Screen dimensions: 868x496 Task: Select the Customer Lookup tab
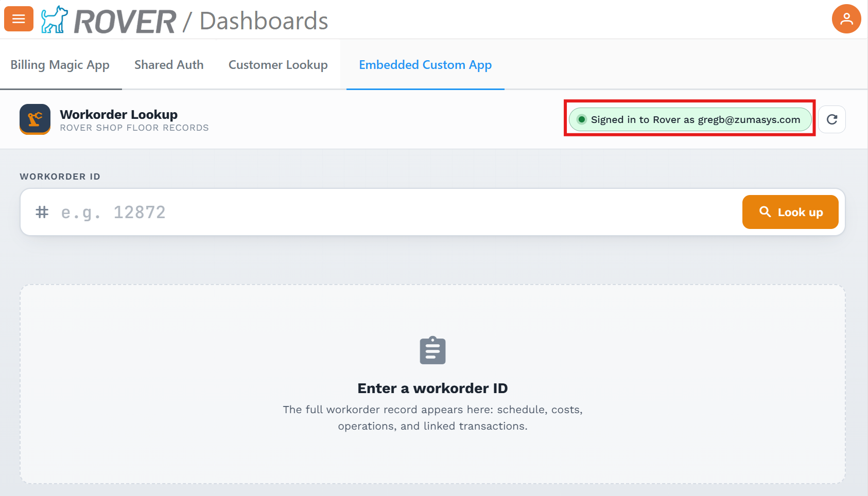pyautogui.click(x=278, y=65)
